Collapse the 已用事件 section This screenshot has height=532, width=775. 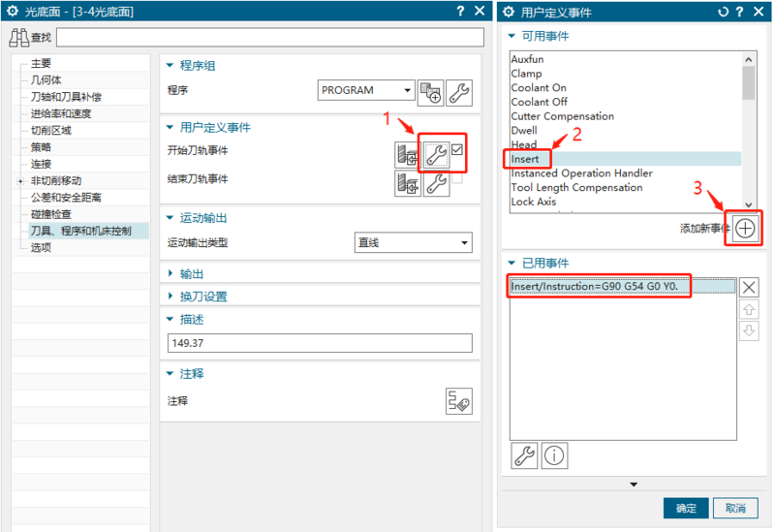click(x=511, y=263)
